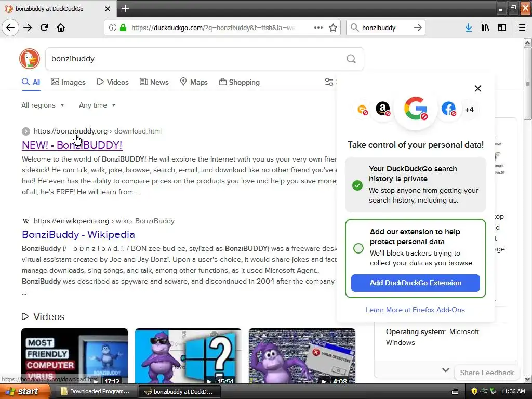
Task: Play the 15:51 Bonzi Windows video thumbnail
Action: pos(188,356)
